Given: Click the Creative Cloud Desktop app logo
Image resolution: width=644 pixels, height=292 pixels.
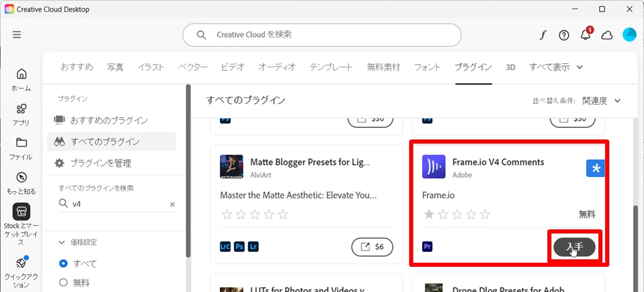Looking at the screenshot, I should (x=9, y=9).
